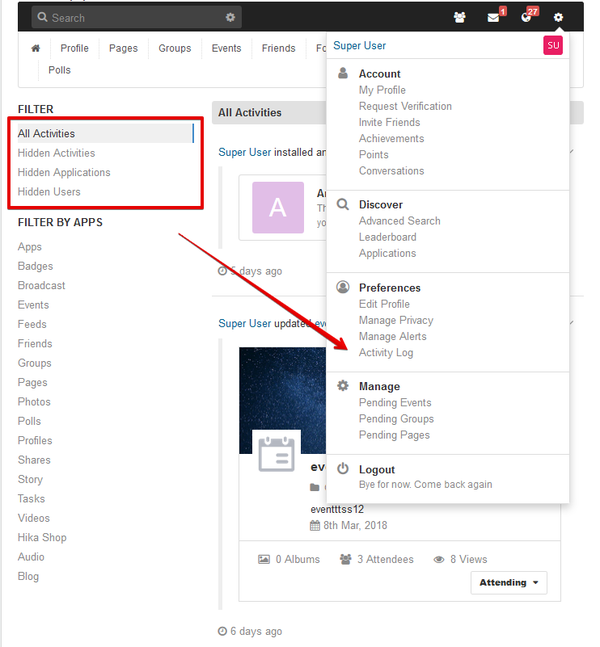Filter by Photos
The height and width of the screenshot is (647, 600).
click(x=34, y=402)
